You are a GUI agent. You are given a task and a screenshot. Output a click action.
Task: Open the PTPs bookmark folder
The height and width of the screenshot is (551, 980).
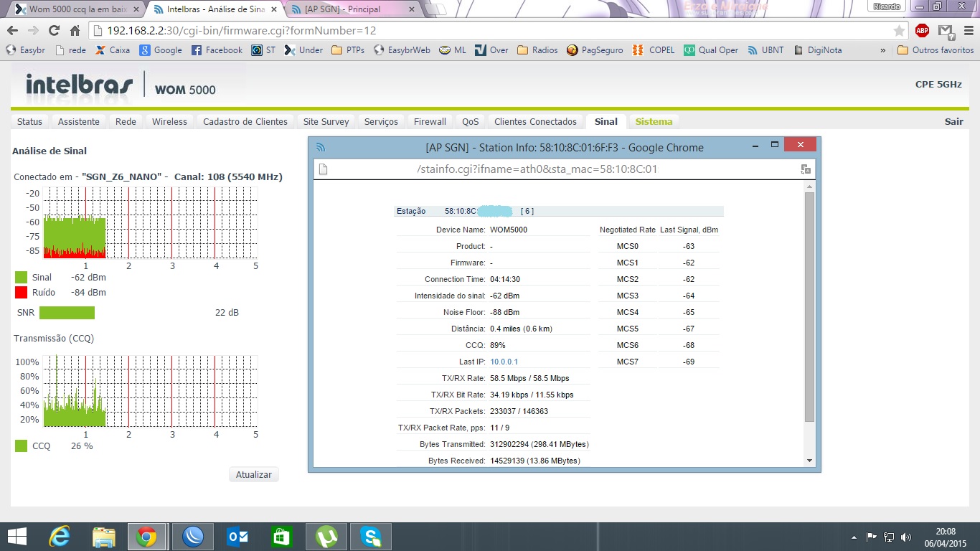click(x=348, y=50)
